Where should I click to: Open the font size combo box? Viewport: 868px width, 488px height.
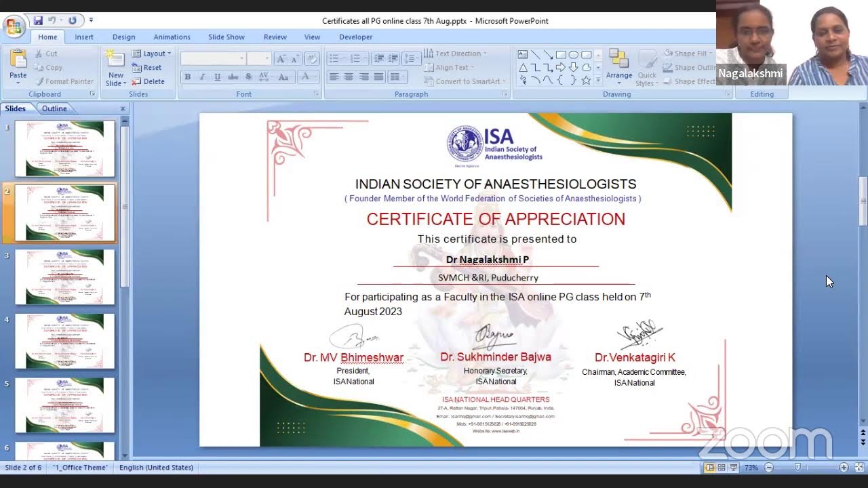click(x=259, y=59)
